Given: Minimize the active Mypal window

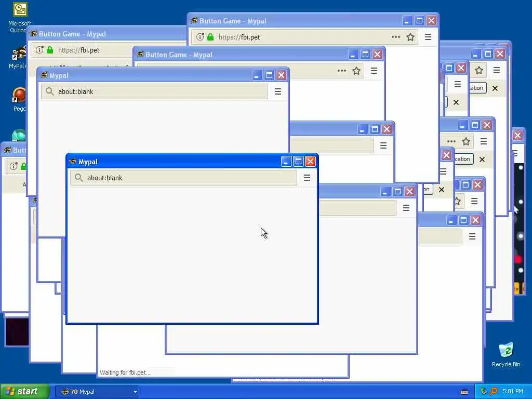Looking at the screenshot, I should pos(286,162).
